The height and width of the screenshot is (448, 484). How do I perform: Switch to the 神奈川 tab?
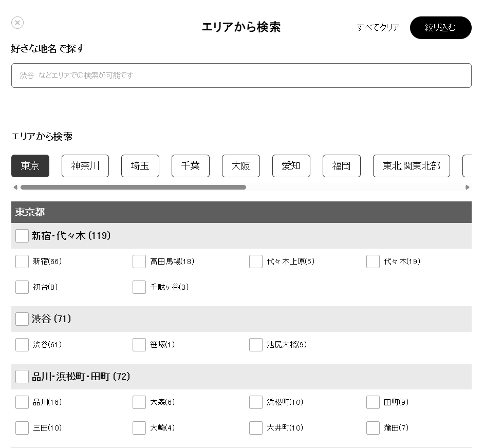tap(85, 166)
